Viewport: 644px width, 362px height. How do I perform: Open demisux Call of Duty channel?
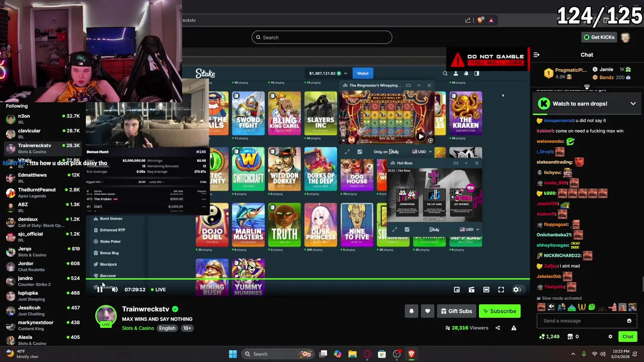[43, 222]
